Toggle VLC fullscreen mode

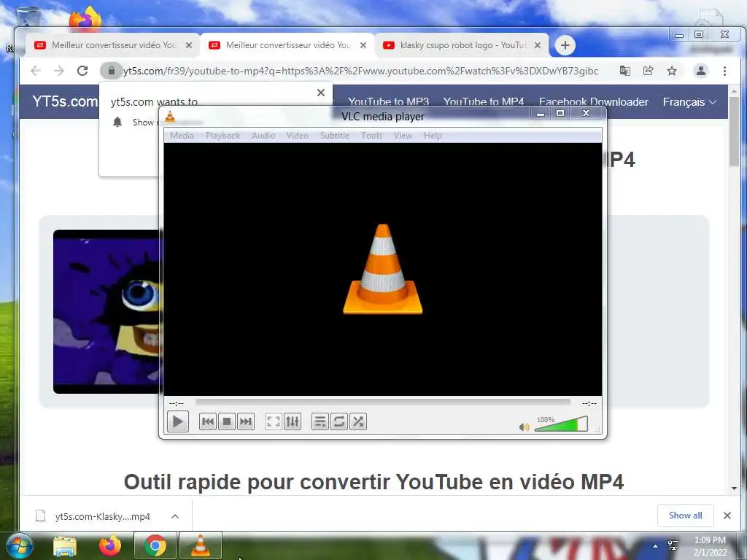(274, 421)
